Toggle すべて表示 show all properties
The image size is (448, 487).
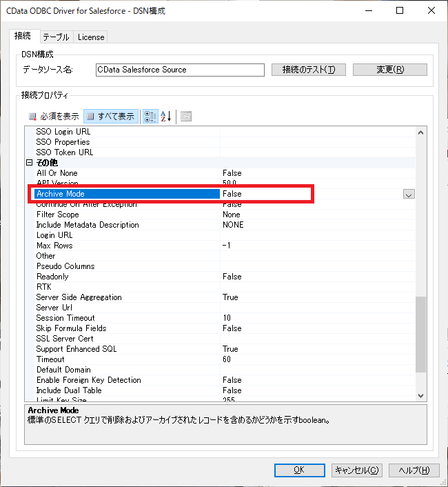click(111, 117)
